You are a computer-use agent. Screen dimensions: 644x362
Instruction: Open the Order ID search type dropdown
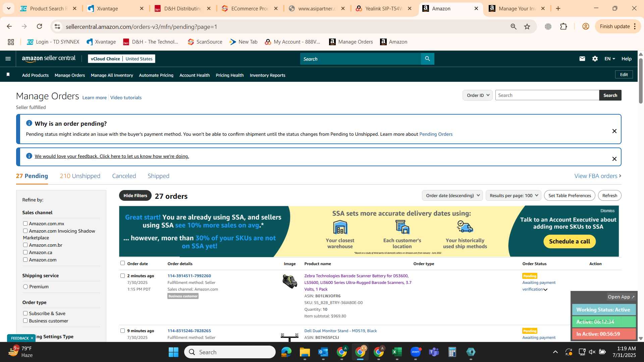477,95
